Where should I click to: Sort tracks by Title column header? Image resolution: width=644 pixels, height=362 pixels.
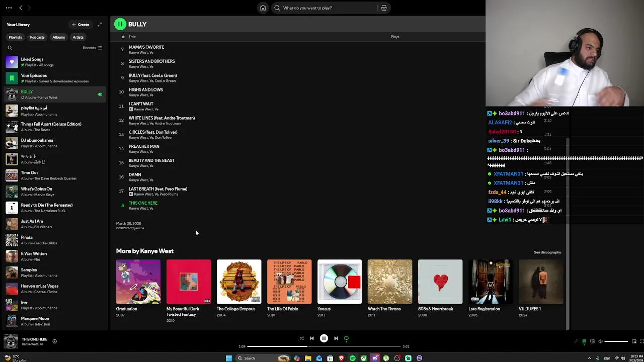[x=132, y=37]
